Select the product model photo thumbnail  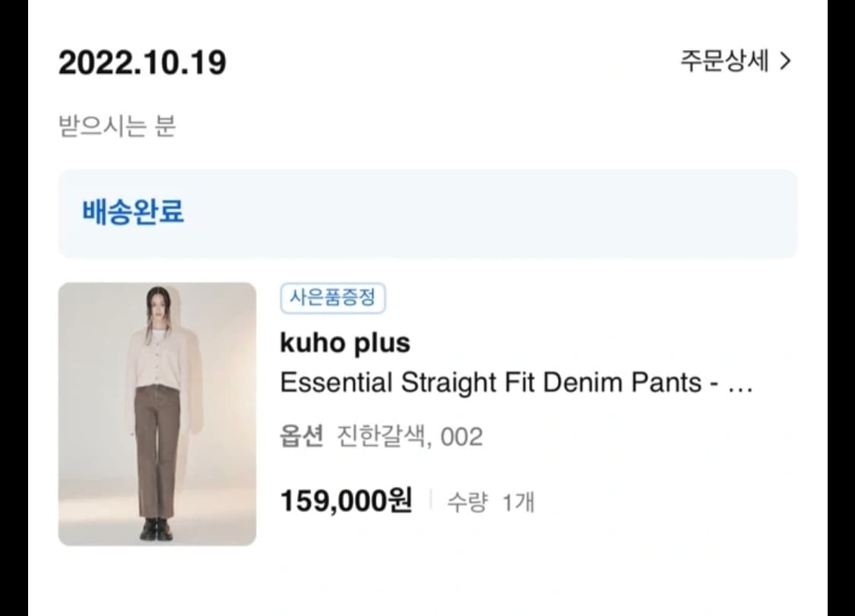[x=157, y=413]
